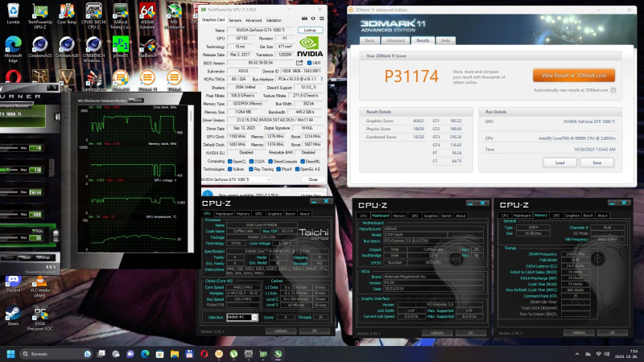Enable automatically view results at 3DMark.com
This screenshot has width=644, height=362.
point(613,90)
